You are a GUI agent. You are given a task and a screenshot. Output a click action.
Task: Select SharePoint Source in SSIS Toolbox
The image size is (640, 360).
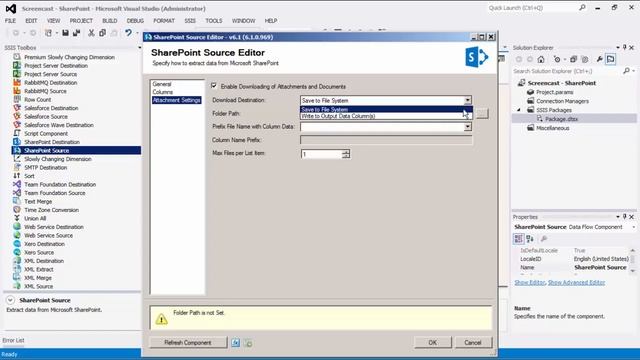tap(76, 151)
